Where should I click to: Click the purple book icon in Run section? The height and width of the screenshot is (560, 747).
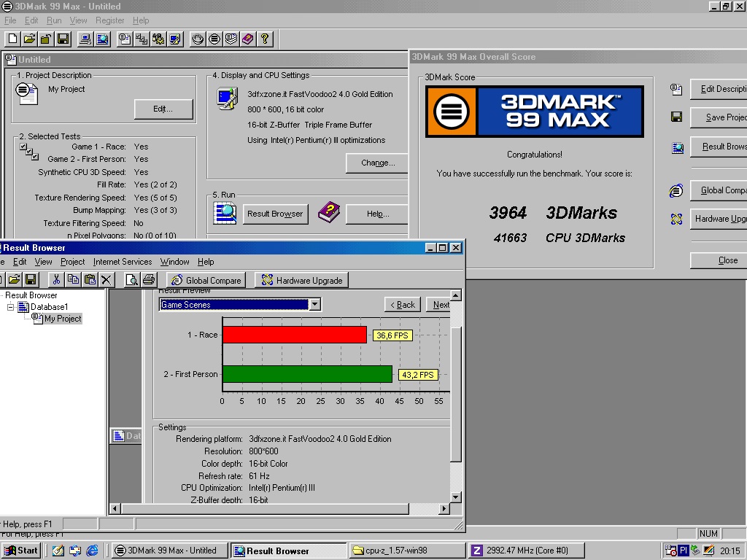(x=328, y=212)
